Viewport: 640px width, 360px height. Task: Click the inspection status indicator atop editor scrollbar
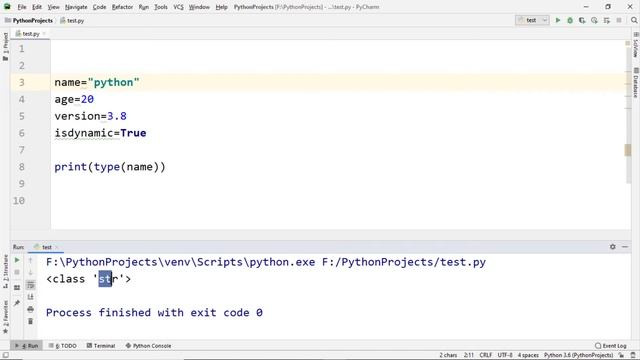point(628,43)
